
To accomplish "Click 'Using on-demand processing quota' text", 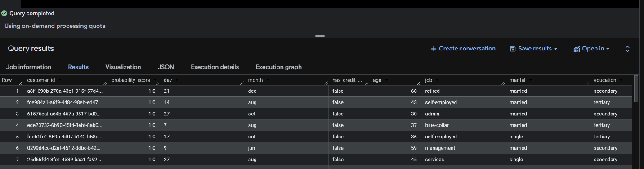I will pyautogui.click(x=55, y=26).
